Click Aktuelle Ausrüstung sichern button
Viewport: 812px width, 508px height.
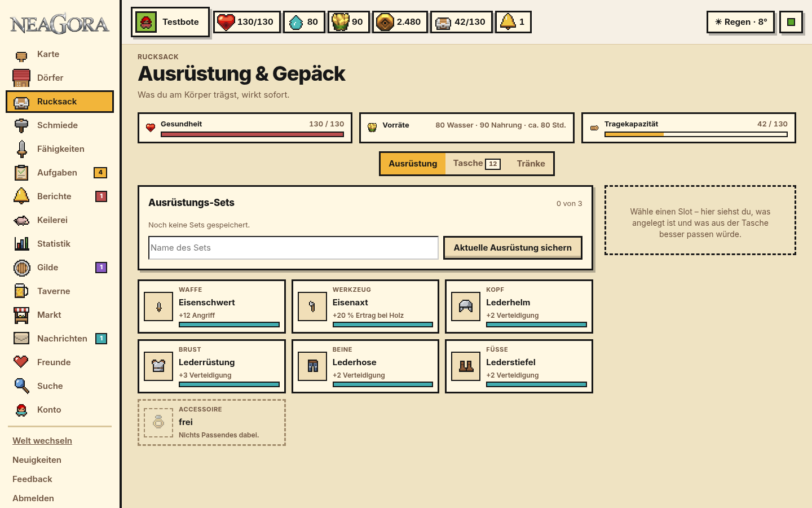pos(513,248)
